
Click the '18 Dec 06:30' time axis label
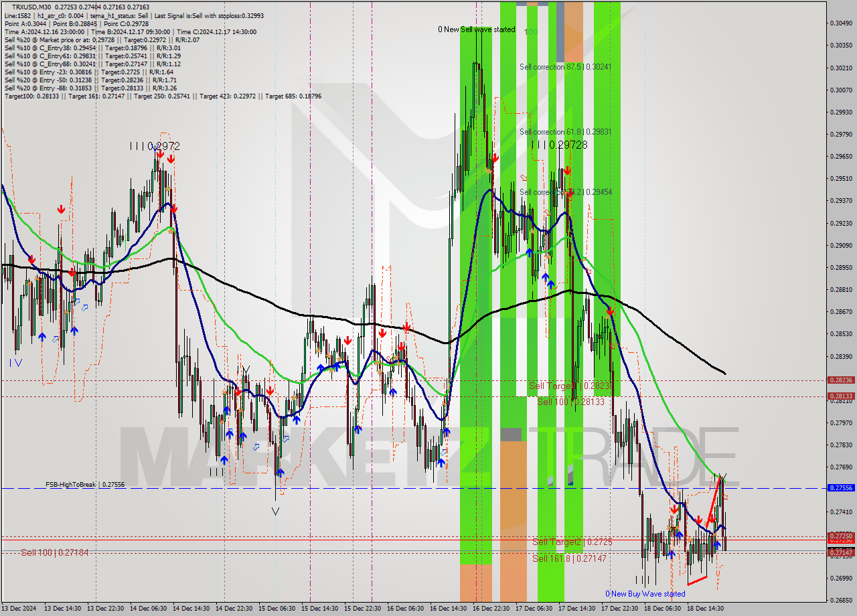point(662,609)
